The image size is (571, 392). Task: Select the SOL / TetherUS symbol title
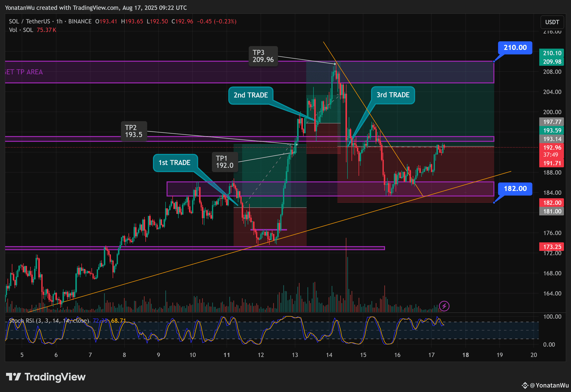pos(29,21)
